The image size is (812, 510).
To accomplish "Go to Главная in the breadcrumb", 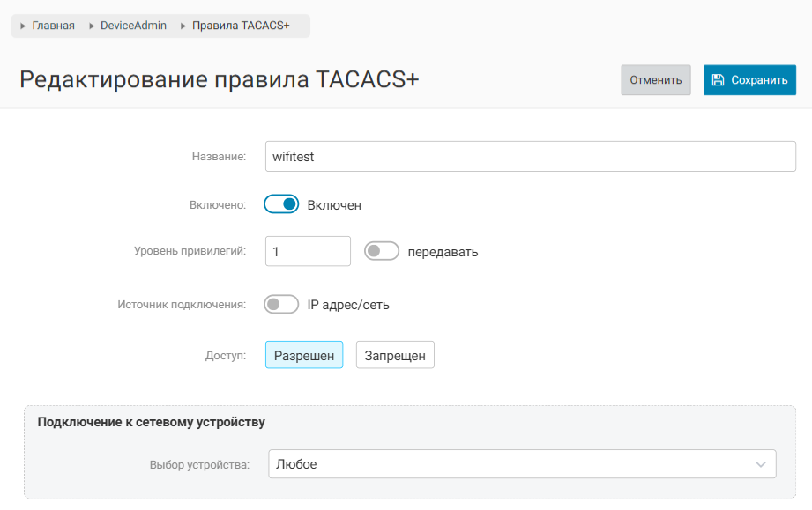I will (x=53, y=26).
